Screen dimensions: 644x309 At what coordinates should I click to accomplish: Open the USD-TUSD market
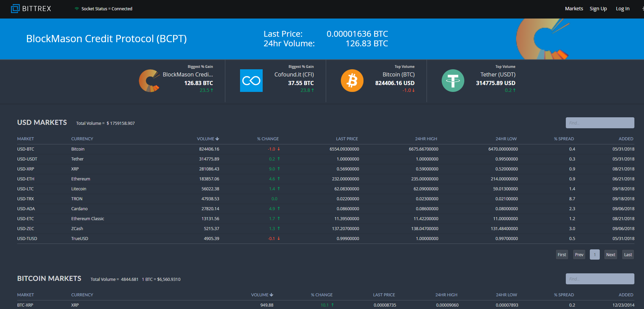click(x=27, y=239)
